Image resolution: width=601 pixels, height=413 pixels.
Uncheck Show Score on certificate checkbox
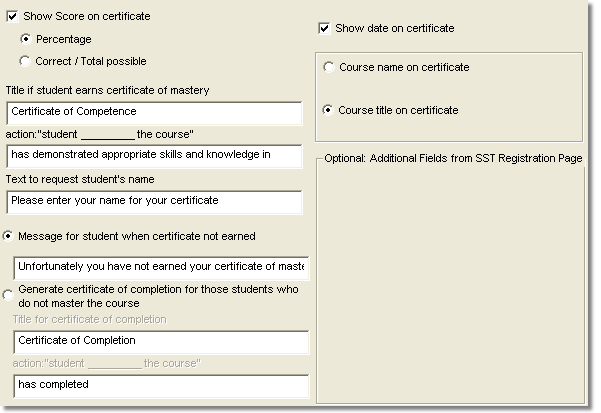coord(12,16)
